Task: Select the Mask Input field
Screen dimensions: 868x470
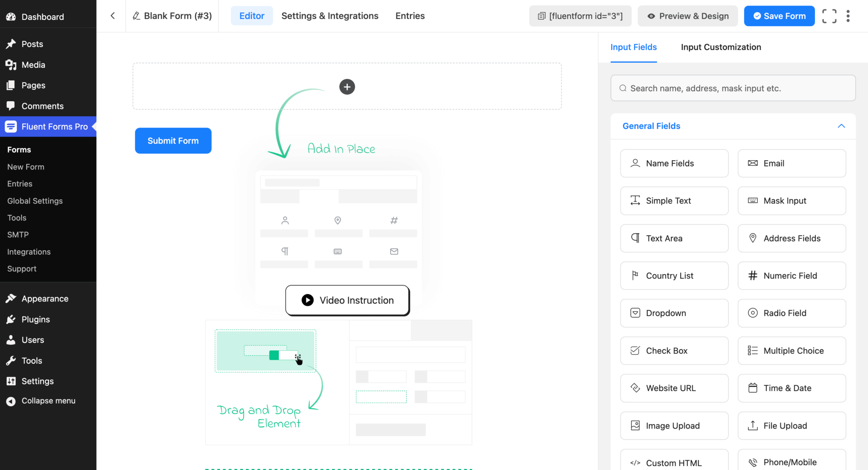Action: (791, 200)
